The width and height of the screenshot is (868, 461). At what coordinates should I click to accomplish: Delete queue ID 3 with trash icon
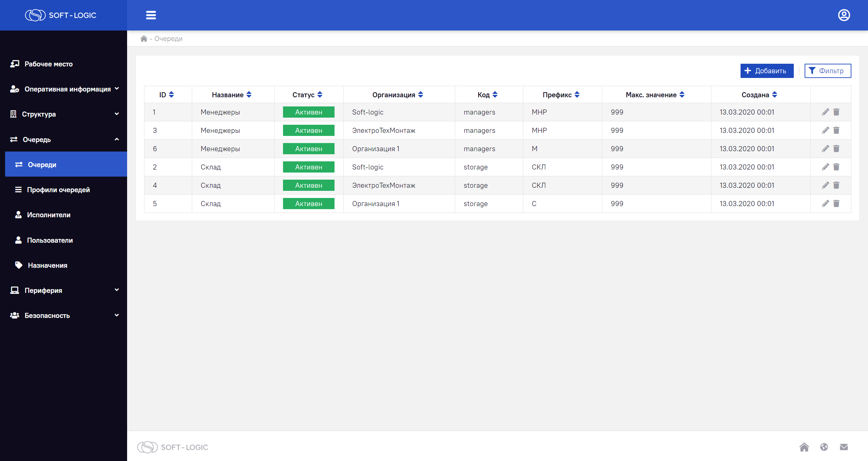pos(836,131)
